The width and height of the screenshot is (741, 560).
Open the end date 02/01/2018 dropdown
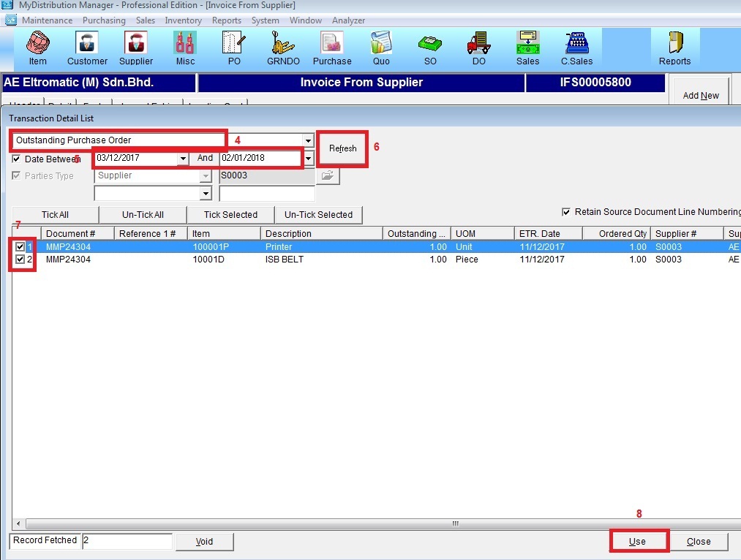[x=309, y=159]
